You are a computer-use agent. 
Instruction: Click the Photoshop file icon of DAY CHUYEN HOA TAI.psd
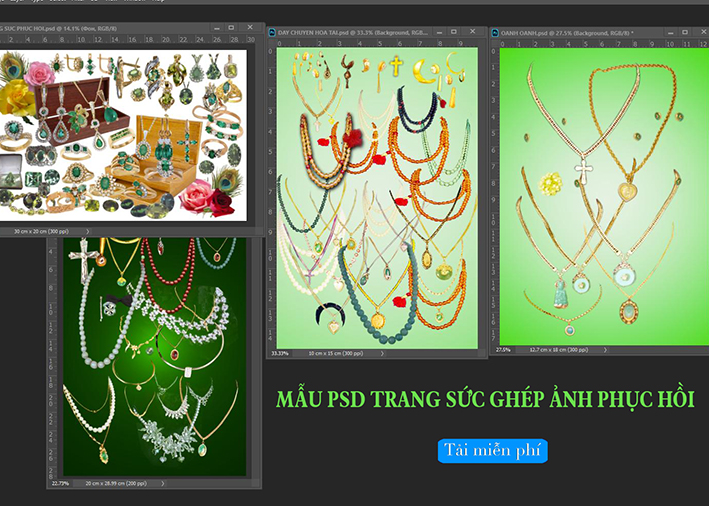(272, 33)
